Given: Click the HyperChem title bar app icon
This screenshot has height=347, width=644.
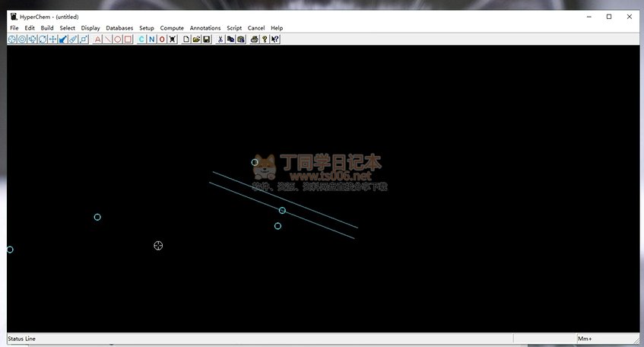Looking at the screenshot, I should pyautogui.click(x=14, y=17).
